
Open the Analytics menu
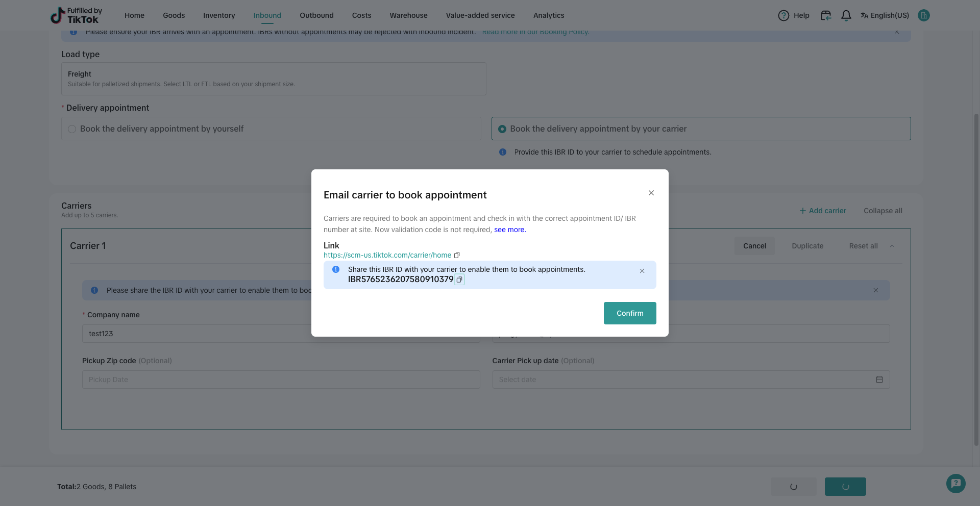coord(548,15)
